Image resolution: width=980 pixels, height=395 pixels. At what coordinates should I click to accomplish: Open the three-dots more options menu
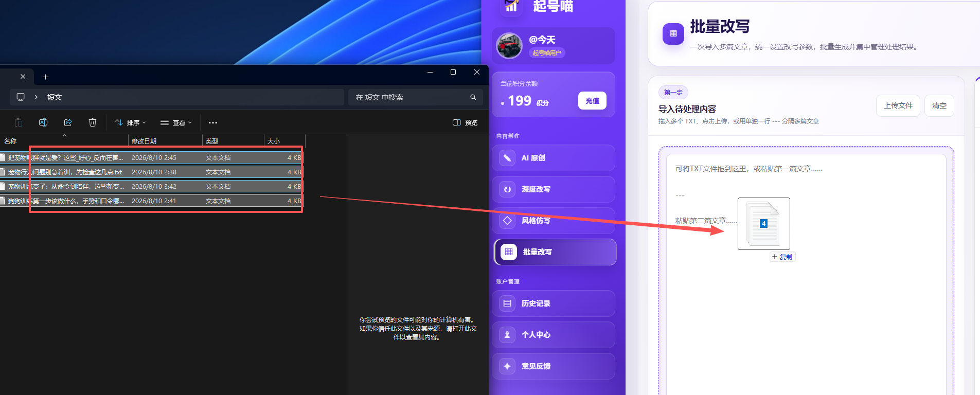(x=213, y=122)
